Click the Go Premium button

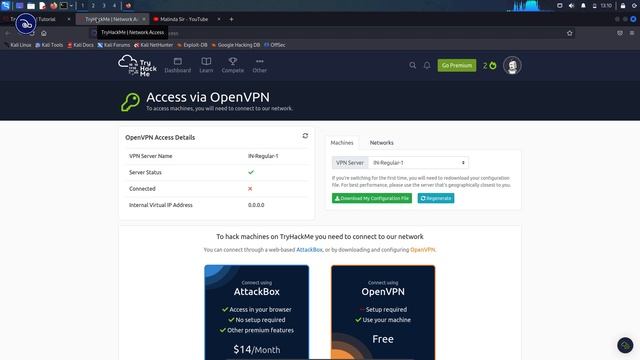coord(457,65)
